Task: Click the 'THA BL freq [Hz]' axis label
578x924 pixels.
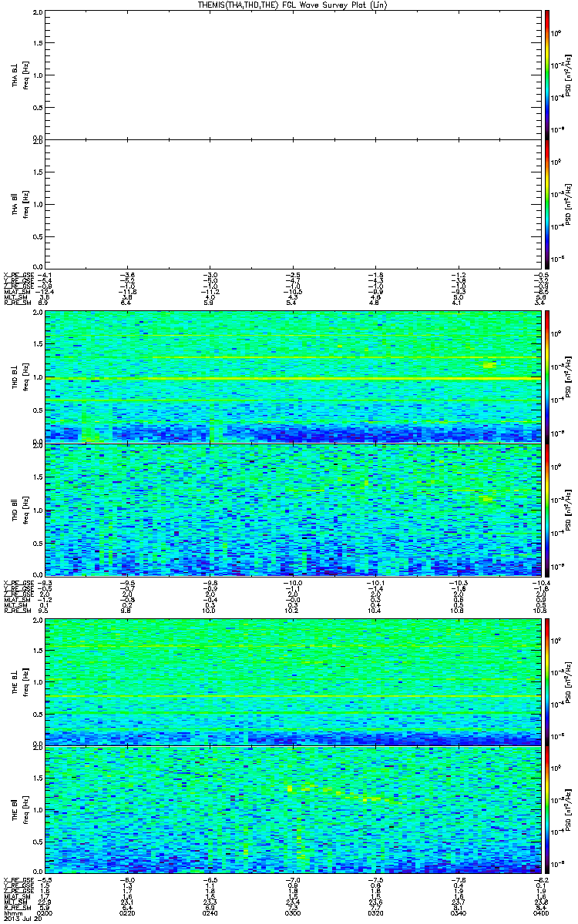Action: pos(20,75)
